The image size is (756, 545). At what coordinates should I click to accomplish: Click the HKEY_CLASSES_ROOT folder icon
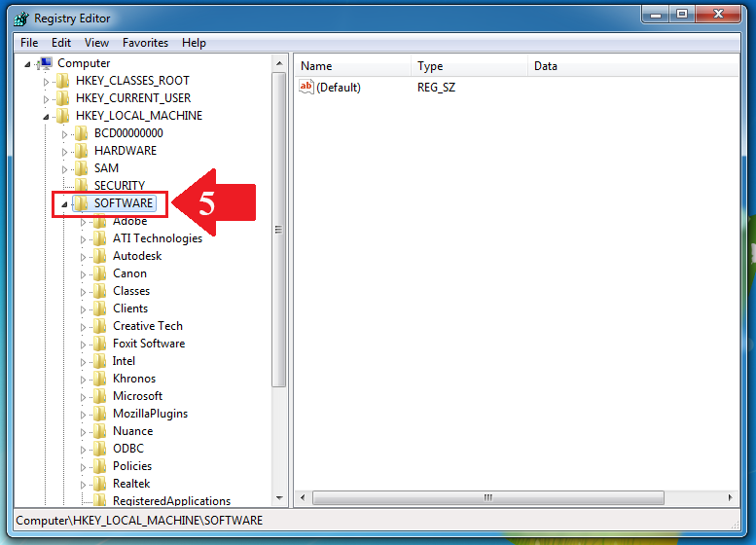tap(62, 81)
